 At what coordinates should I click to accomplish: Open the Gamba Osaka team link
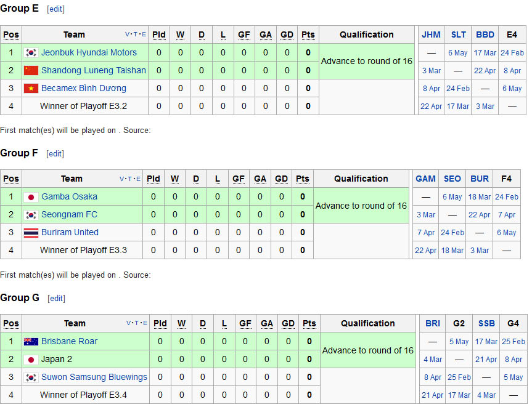(x=69, y=197)
